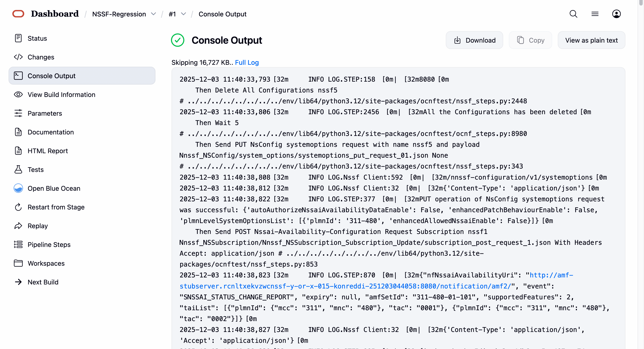Screen dimensions: 644x349
Task: Click View as plain text button
Action: point(591,40)
